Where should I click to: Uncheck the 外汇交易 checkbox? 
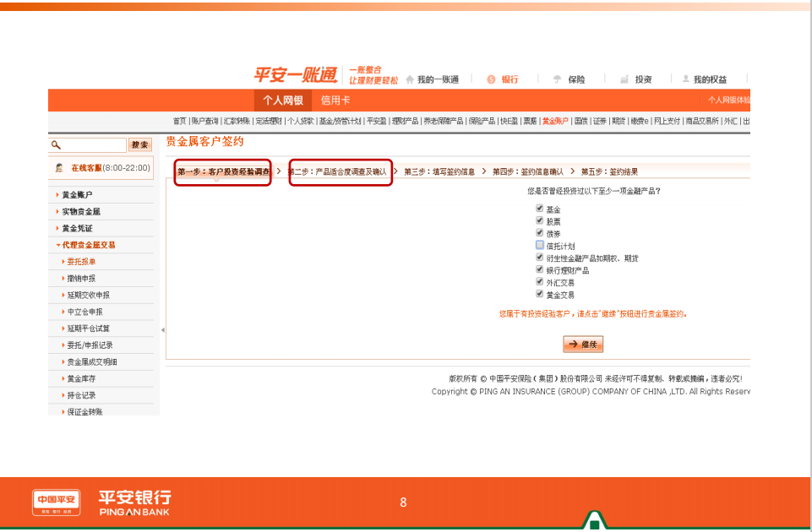pyautogui.click(x=540, y=281)
